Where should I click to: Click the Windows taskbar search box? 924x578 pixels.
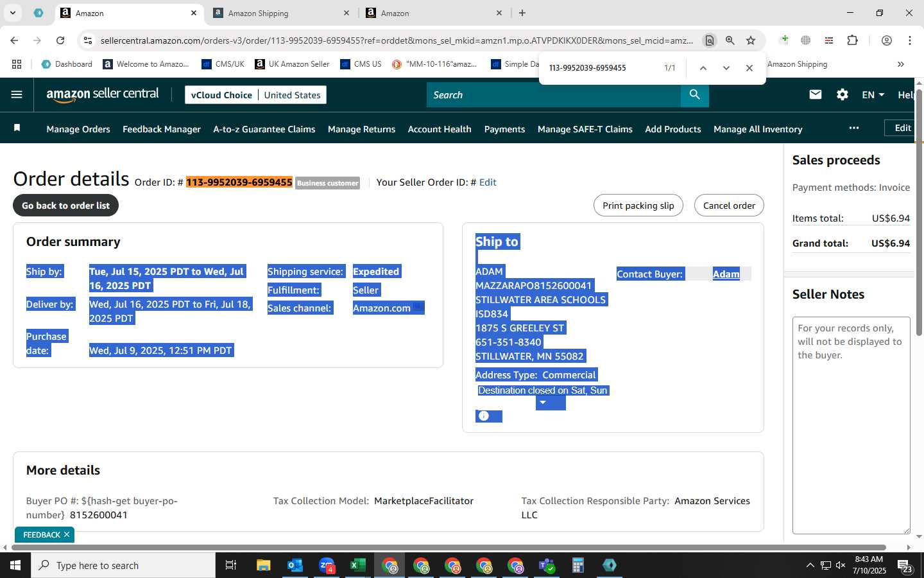pos(123,565)
